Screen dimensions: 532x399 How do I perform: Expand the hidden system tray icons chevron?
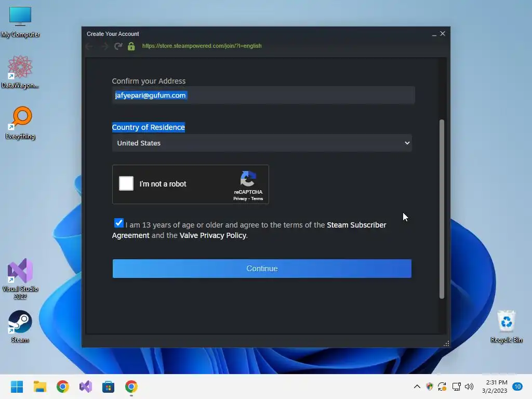pyautogui.click(x=417, y=387)
